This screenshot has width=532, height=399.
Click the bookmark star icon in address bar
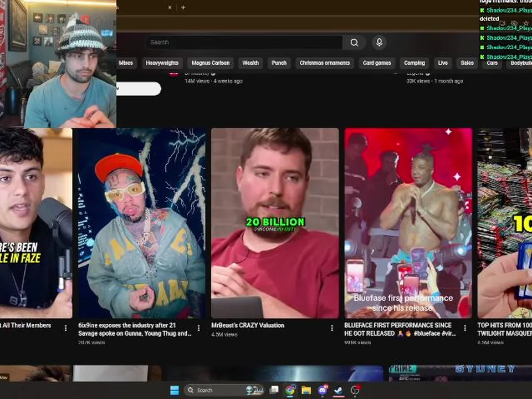click(x=525, y=23)
